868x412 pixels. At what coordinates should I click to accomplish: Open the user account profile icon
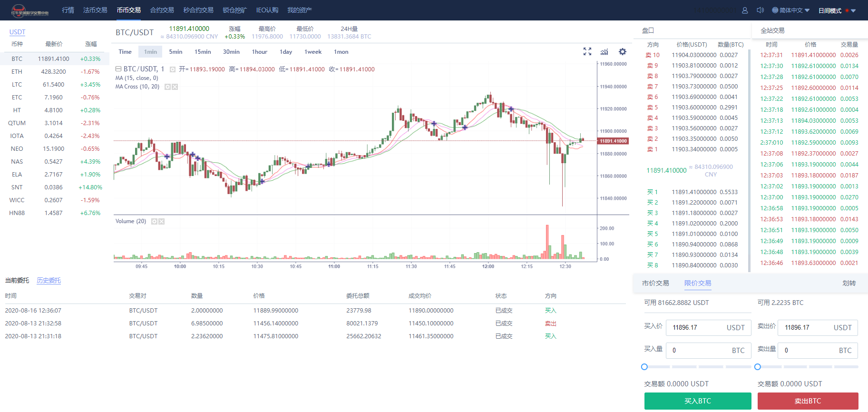(x=745, y=10)
